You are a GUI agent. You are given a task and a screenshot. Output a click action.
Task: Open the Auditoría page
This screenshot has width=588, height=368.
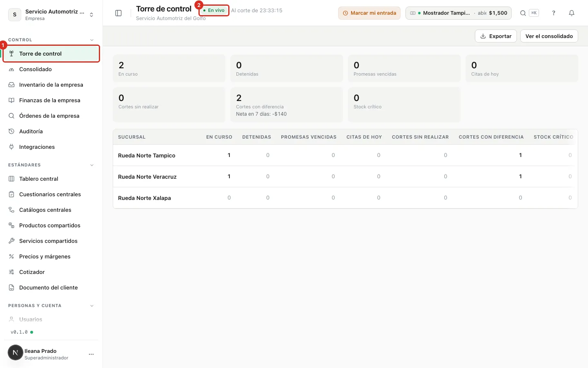pos(51,131)
